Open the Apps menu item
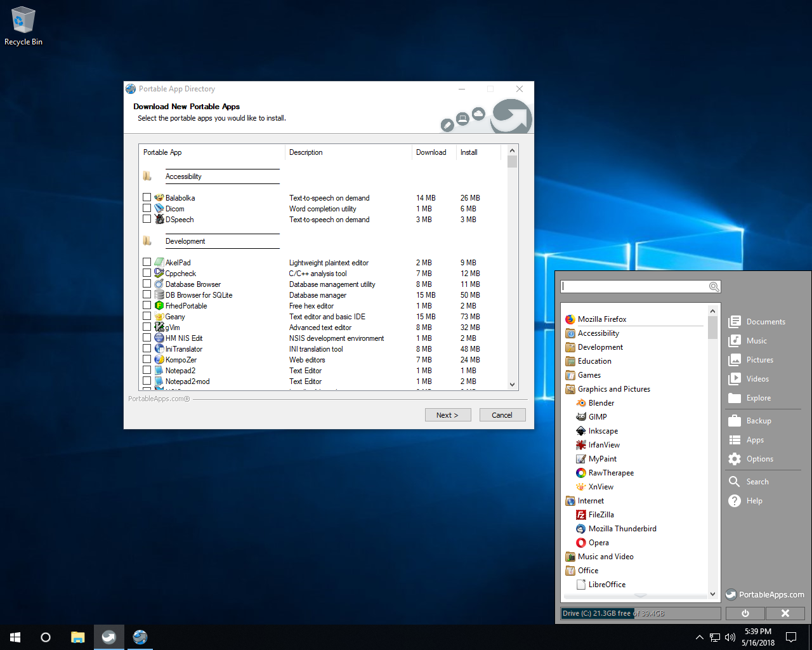Image resolution: width=812 pixels, height=650 pixels. point(754,440)
